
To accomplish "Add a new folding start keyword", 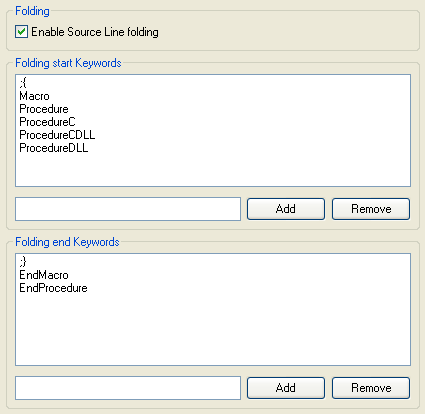I will coord(286,209).
